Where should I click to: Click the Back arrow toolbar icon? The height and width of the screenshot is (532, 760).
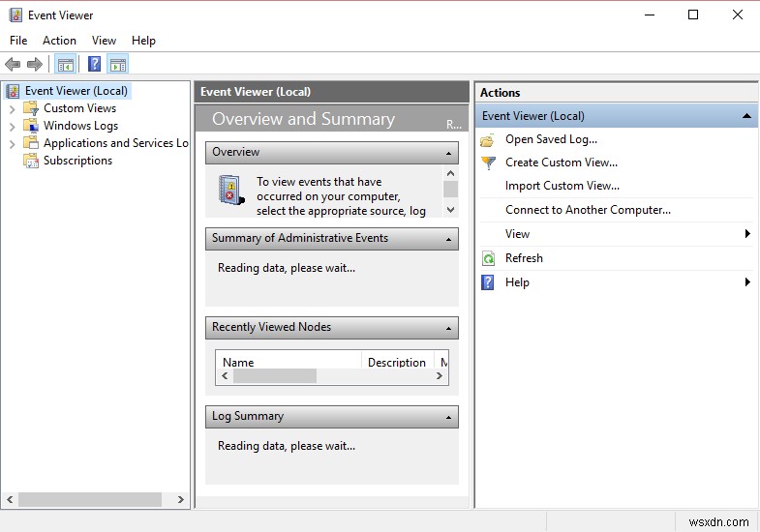pyautogui.click(x=13, y=64)
